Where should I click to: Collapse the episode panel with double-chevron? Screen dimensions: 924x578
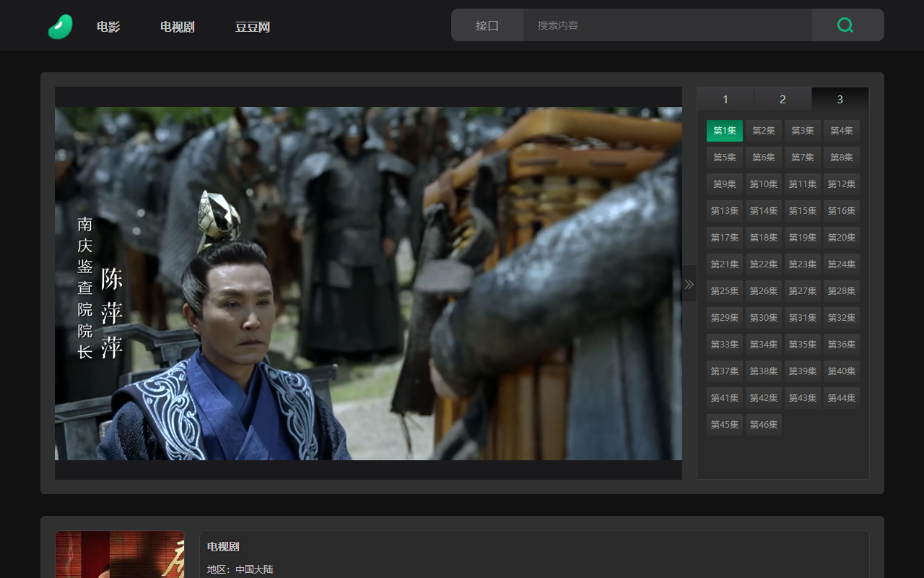pos(689,284)
